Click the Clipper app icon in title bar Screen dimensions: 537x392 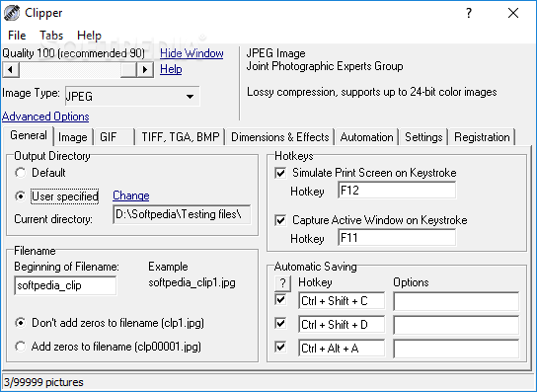(x=12, y=14)
